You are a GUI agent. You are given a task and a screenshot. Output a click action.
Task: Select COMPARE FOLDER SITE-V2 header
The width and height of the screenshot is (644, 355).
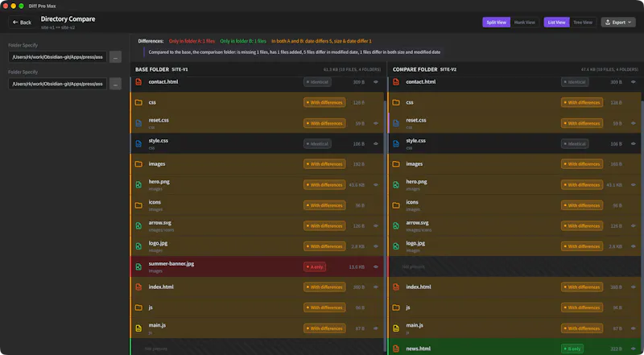(x=425, y=69)
